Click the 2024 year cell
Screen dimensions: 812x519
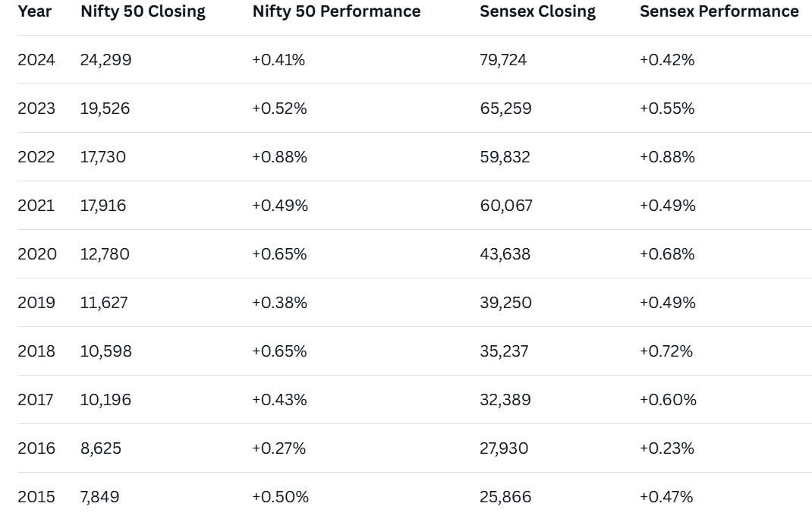pyautogui.click(x=36, y=60)
